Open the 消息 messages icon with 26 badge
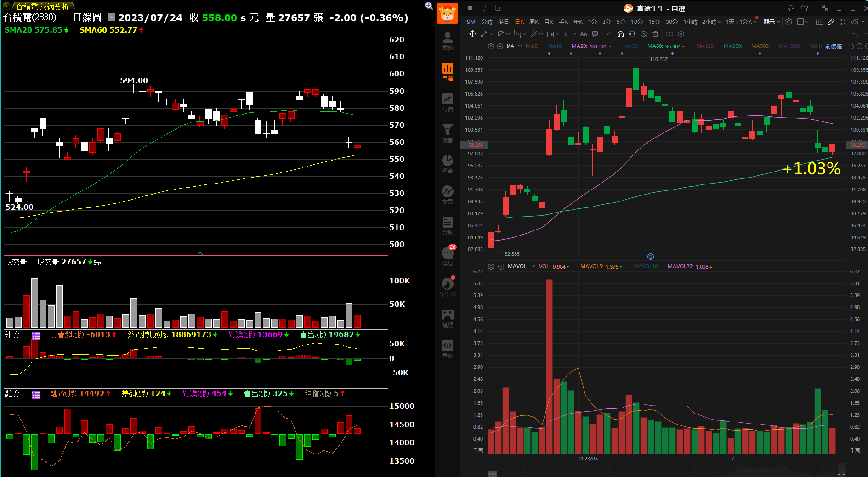The image size is (868, 477). (x=448, y=256)
